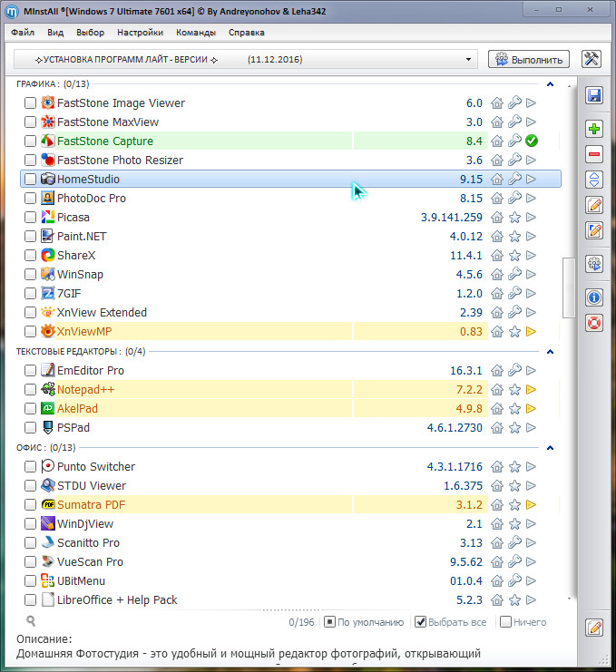Open the Вид menu
This screenshot has width=616, height=672.
(55, 33)
